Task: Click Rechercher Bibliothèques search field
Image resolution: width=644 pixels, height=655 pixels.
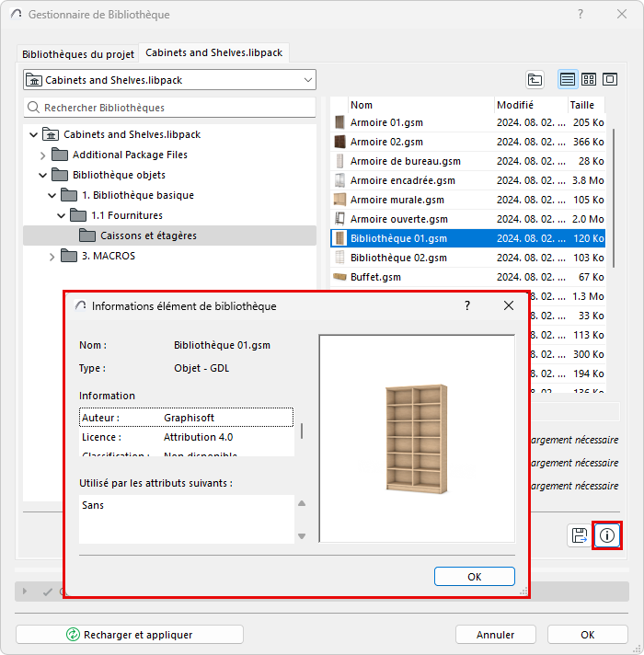Action: pyautogui.click(x=169, y=108)
